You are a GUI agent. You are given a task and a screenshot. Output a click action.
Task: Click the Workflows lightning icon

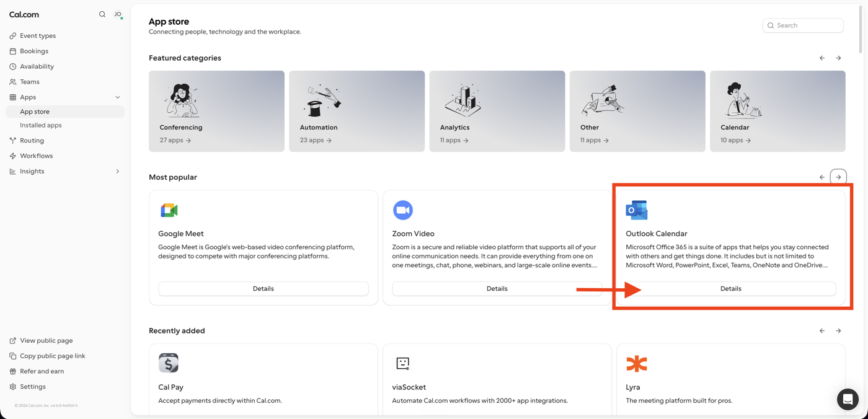pyautogui.click(x=13, y=156)
